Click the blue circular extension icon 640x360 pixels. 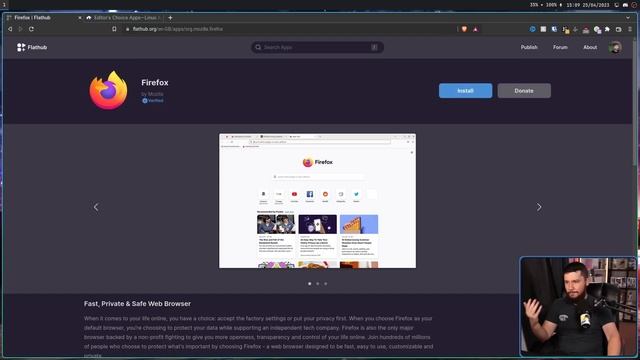pyautogui.click(x=532, y=29)
